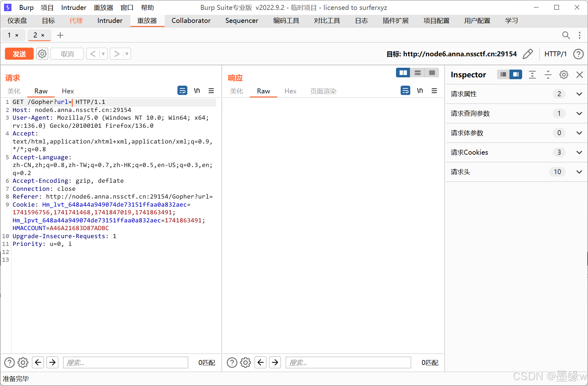Edit target with pencil icon
Image resolution: width=588 pixels, height=386 pixels.
pyautogui.click(x=528, y=54)
